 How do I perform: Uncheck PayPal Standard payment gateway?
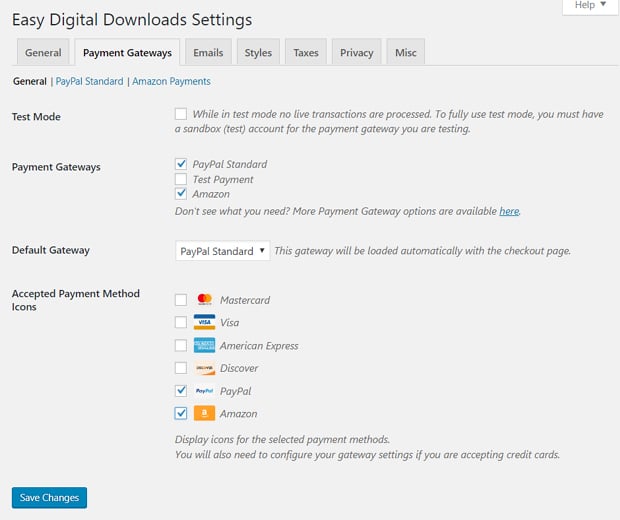pos(181,164)
